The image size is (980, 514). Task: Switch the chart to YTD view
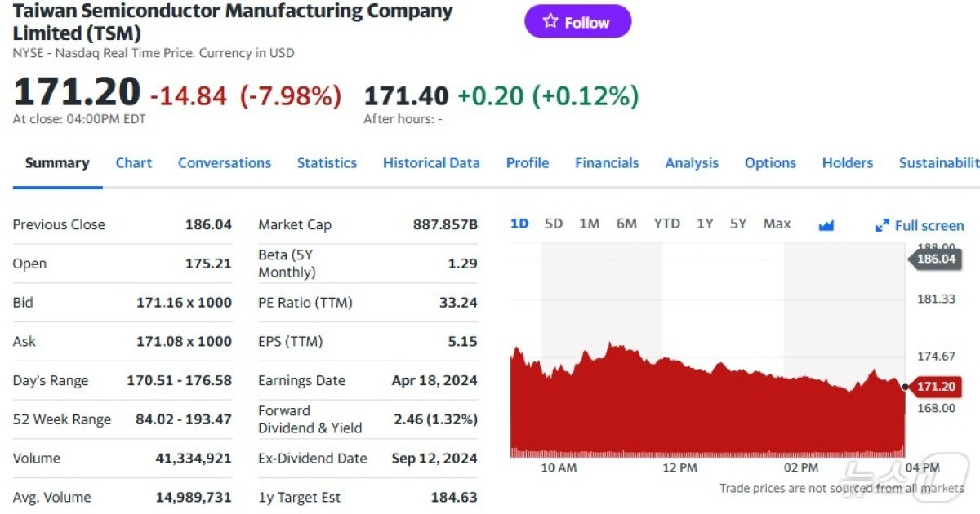[666, 223]
